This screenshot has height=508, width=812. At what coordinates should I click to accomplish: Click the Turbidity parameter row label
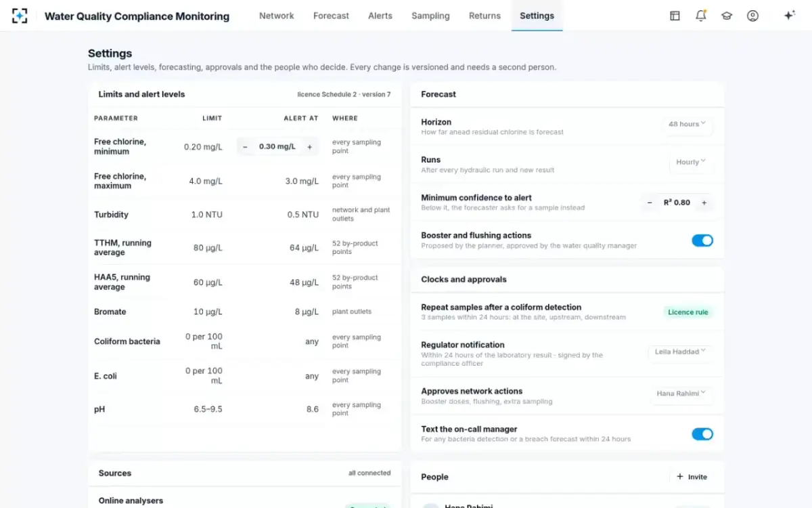(111, 215)
